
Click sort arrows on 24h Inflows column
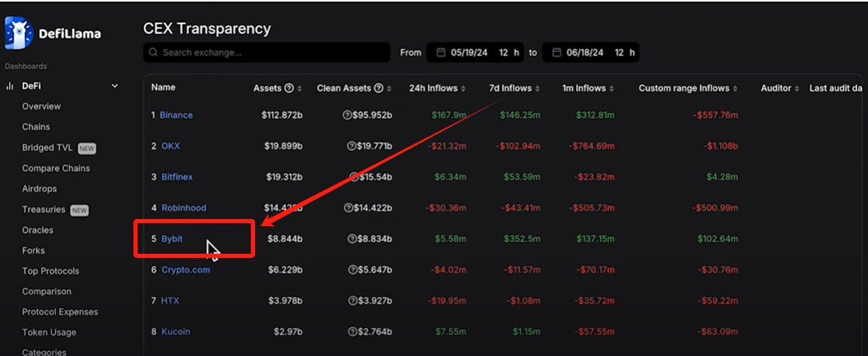(464, 89)
